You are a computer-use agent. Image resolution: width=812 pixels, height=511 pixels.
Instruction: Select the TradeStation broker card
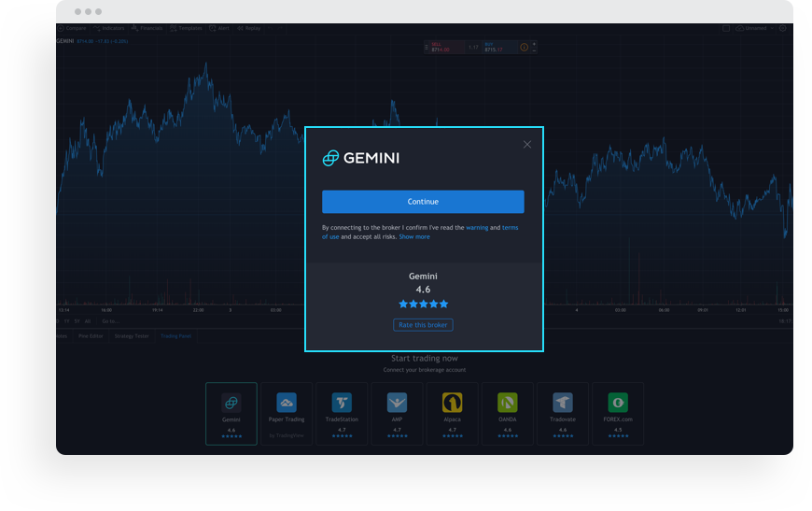pos(342,414)
